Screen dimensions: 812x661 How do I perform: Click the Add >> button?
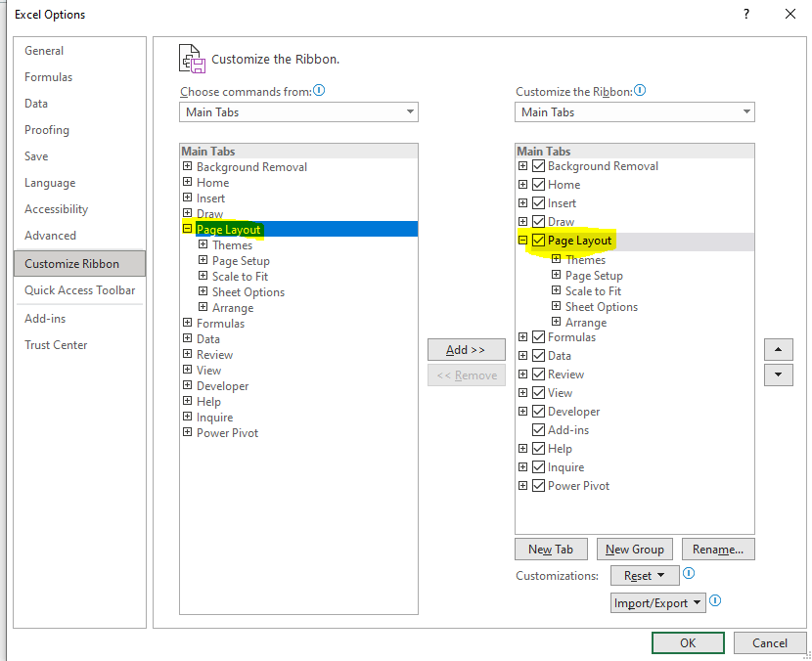[466, 350]
